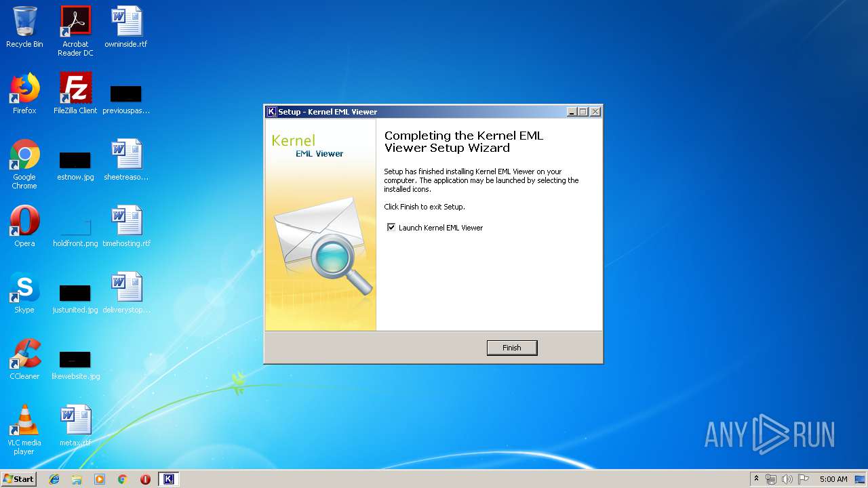Image resolution: width=868 pixels, height=488 pixels.
Task: Open Windows Media Player taskbar icon
Action: pyautogui.click(x=100, y=479)
